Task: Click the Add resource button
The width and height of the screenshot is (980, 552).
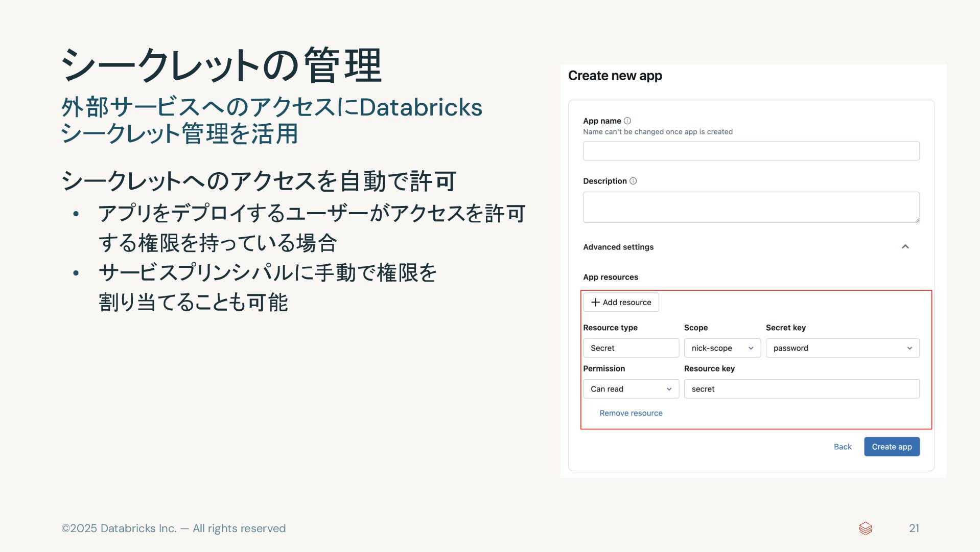Action: [x=621, y=302]
